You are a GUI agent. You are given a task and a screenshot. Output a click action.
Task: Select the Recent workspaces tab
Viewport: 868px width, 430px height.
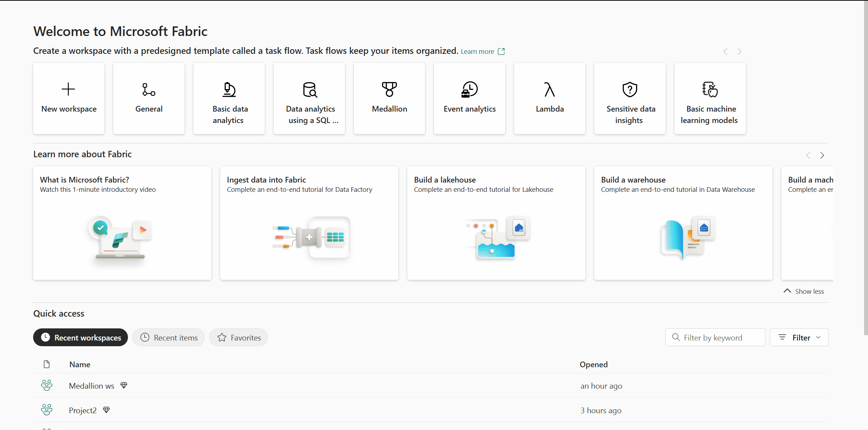pyautogui.click(x=81, y=337)
